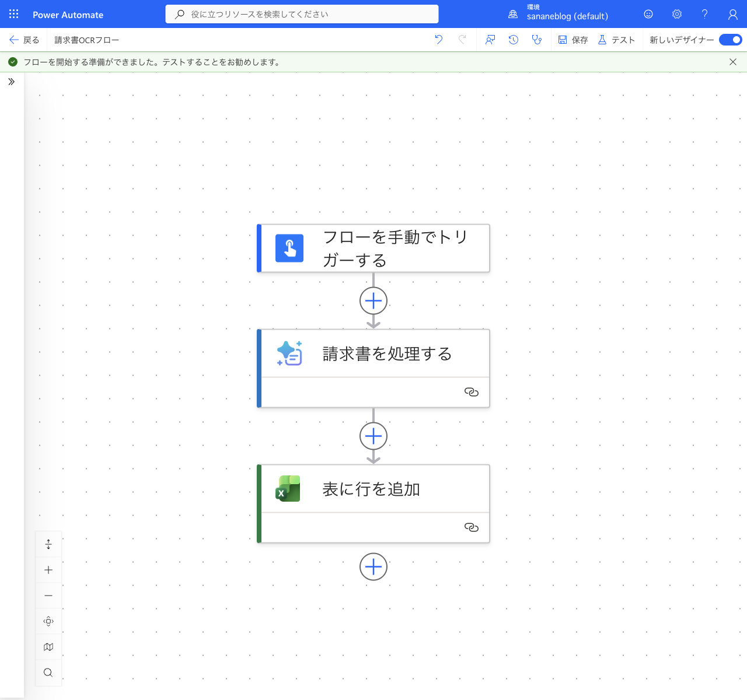Click the AI Builder sparkle icon
This screenshot has height=700, width=747.
click(289, 353)
